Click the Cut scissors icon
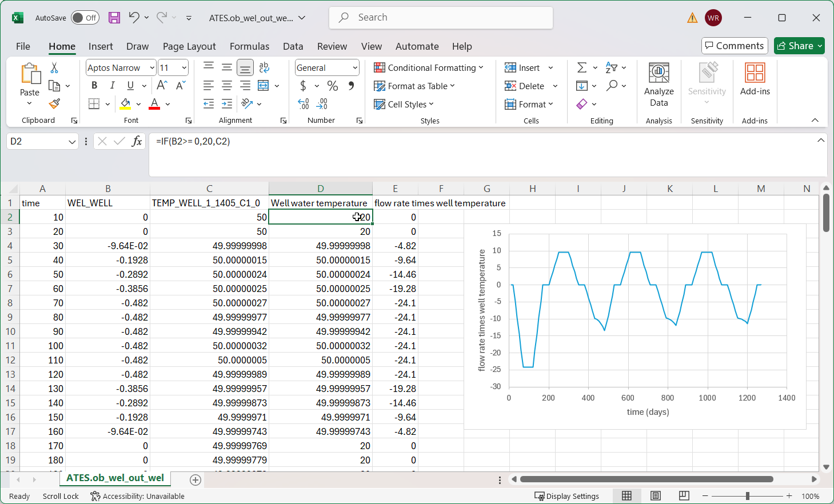Viewport: 834px width, 504px height. point(54,68)
